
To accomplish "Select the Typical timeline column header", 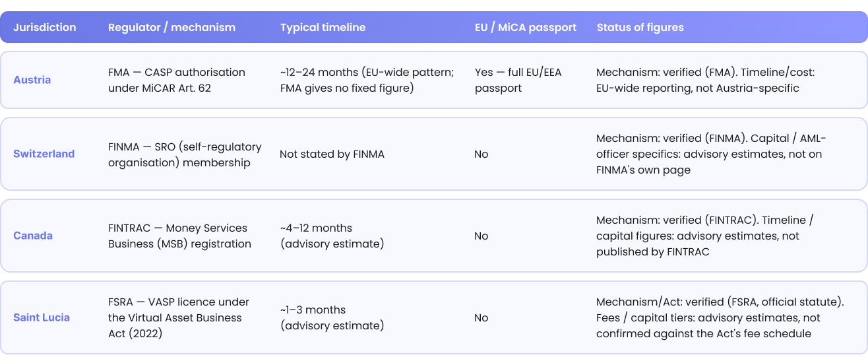I will click(x=323, y=28).
